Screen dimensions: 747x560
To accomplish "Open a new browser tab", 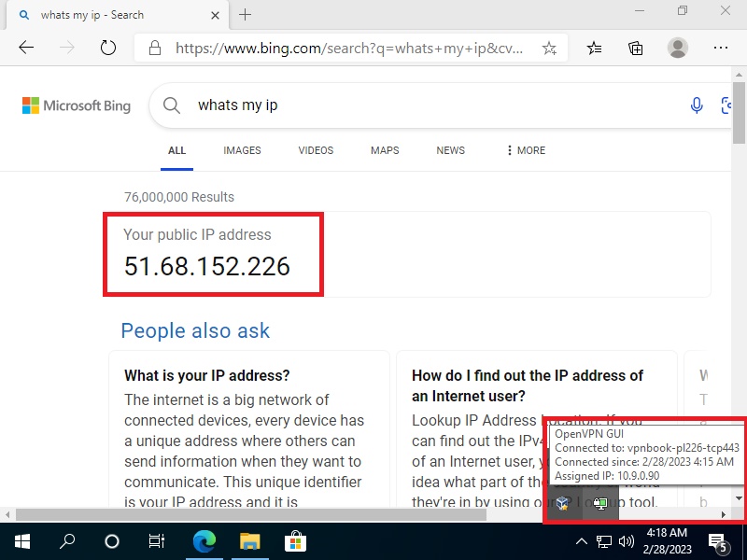I will click(246, 15).
